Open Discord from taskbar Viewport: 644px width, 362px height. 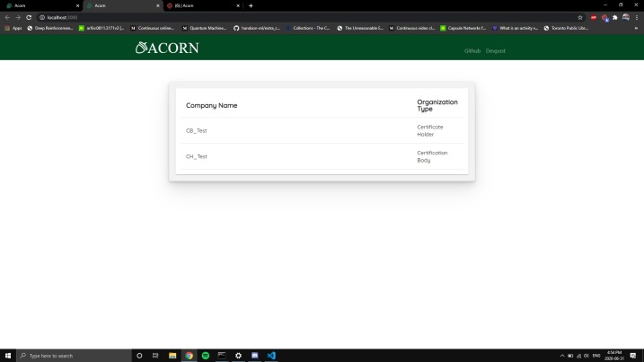(255, 356)
